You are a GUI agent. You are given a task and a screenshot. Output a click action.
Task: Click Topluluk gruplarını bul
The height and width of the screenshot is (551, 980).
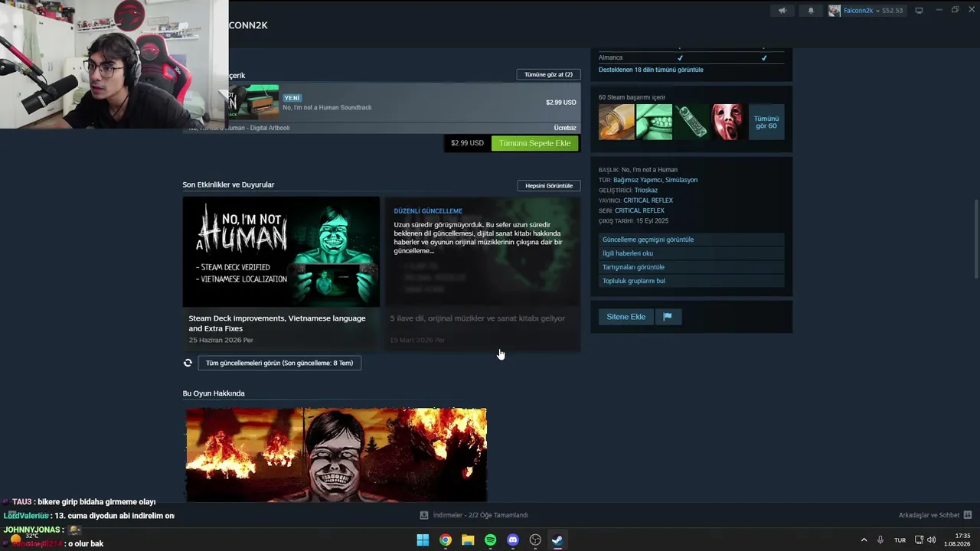[x=691, y=281]
